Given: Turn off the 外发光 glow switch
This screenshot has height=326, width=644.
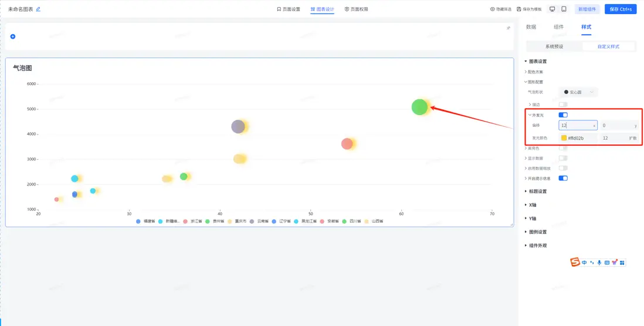Looking at the screenshot, I should [563, 115].
